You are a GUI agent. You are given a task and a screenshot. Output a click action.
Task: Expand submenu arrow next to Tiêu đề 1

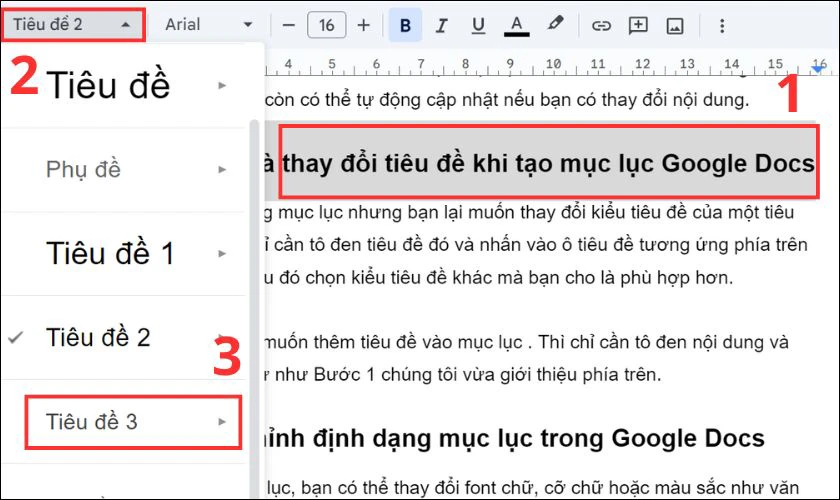pyautogui.click(x=222, y=253)
